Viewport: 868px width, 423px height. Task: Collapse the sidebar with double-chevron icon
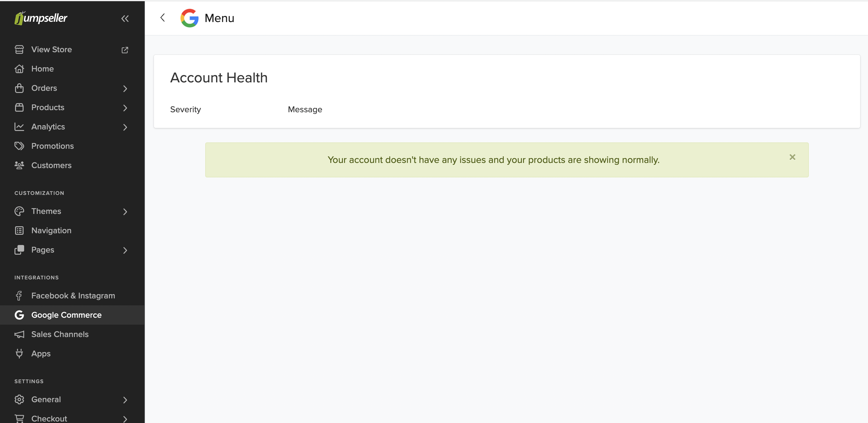coord(125,18)
